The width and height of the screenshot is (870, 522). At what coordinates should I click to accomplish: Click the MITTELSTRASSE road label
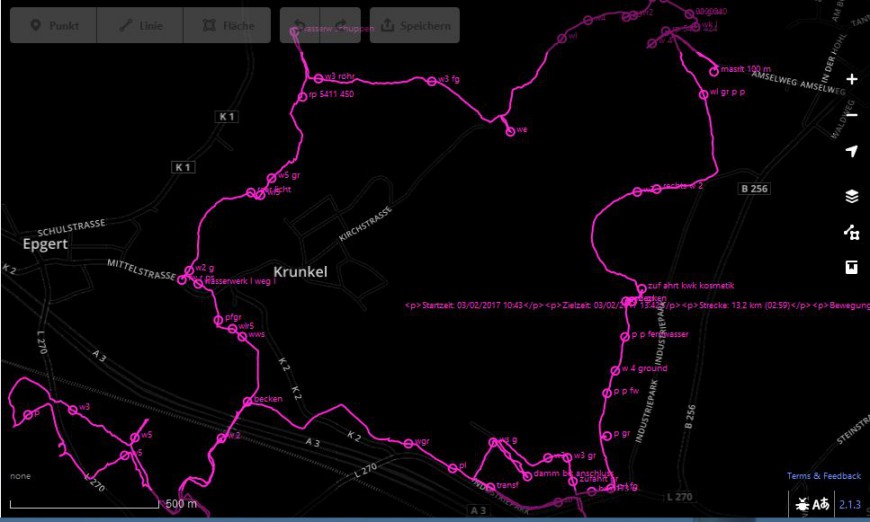click(141, 270)
